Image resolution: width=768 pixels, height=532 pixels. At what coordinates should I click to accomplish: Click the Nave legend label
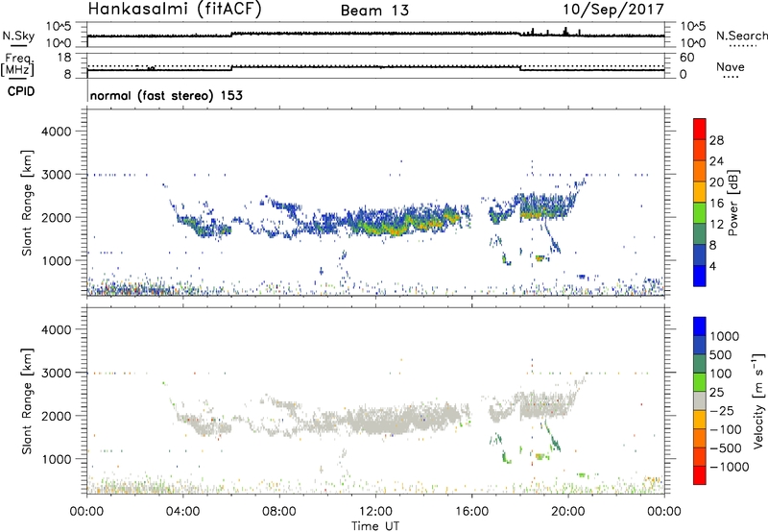pyautogui.click(x=731, y=67)
